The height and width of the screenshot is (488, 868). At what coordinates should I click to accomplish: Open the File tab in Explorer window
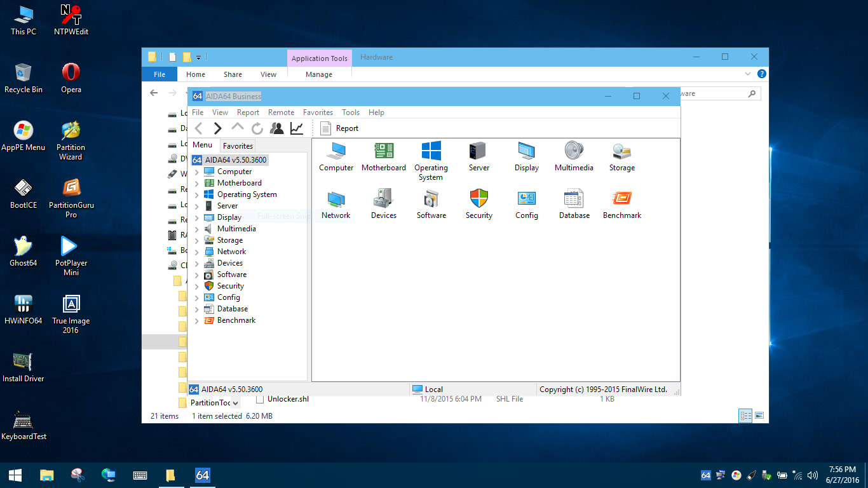pyautogui.click(x=159, y=74)
